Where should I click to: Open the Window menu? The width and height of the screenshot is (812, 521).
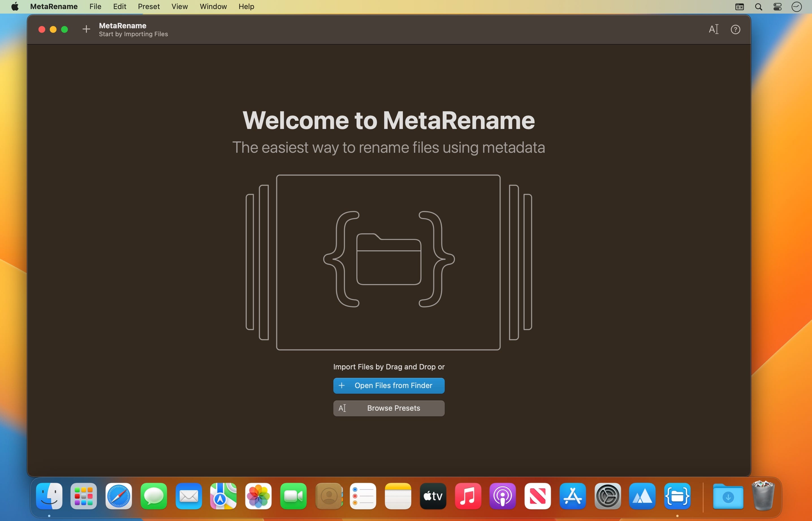point(213,7)
